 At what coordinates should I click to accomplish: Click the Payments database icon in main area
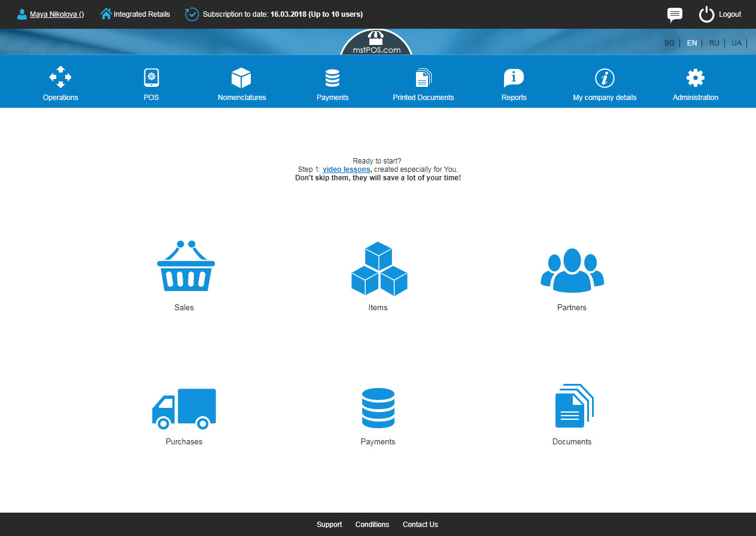coord(378,408)
